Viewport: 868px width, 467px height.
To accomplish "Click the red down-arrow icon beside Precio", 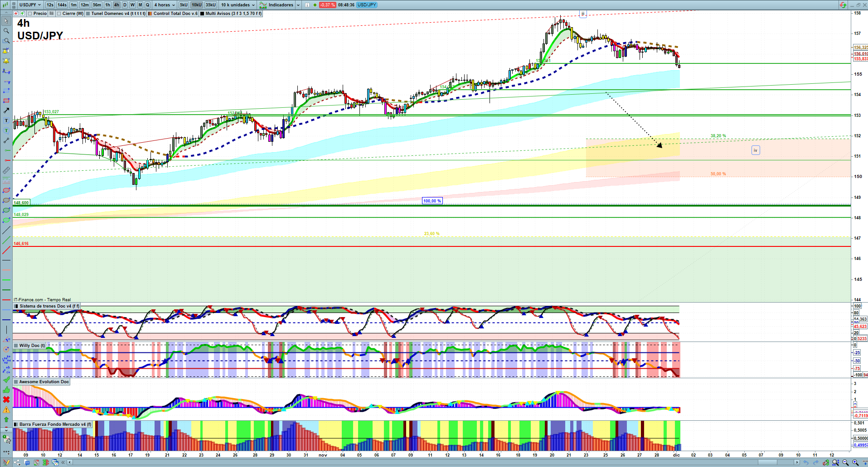I will point(16,14).
